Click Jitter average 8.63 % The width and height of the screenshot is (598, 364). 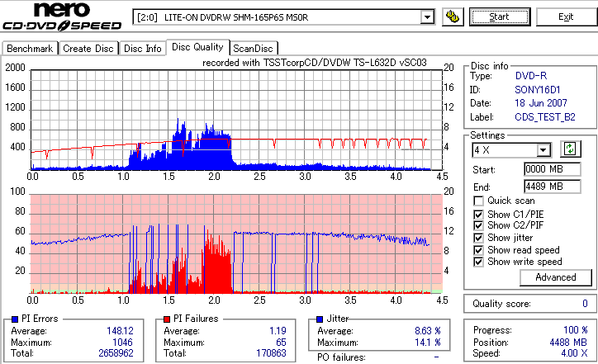tap(428, 331)
